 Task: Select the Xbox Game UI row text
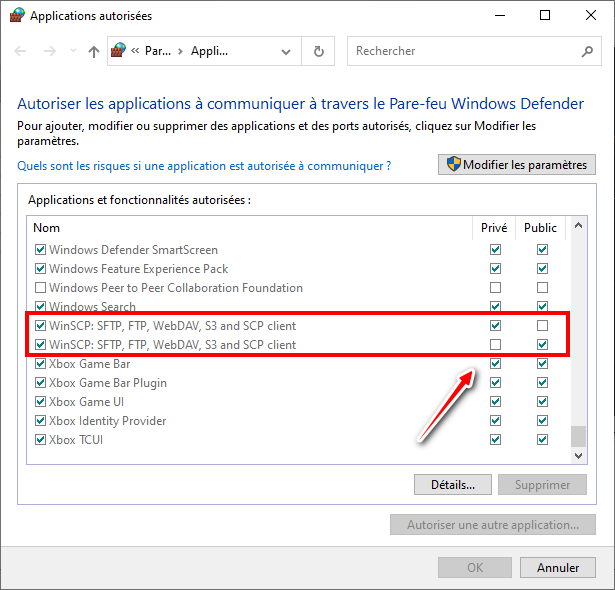(86, 402)
